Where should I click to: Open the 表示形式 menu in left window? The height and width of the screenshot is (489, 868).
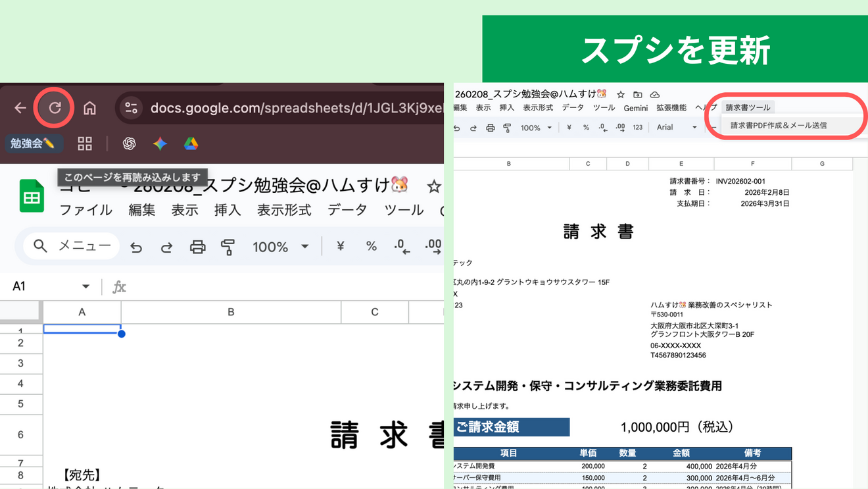[284, 210]
